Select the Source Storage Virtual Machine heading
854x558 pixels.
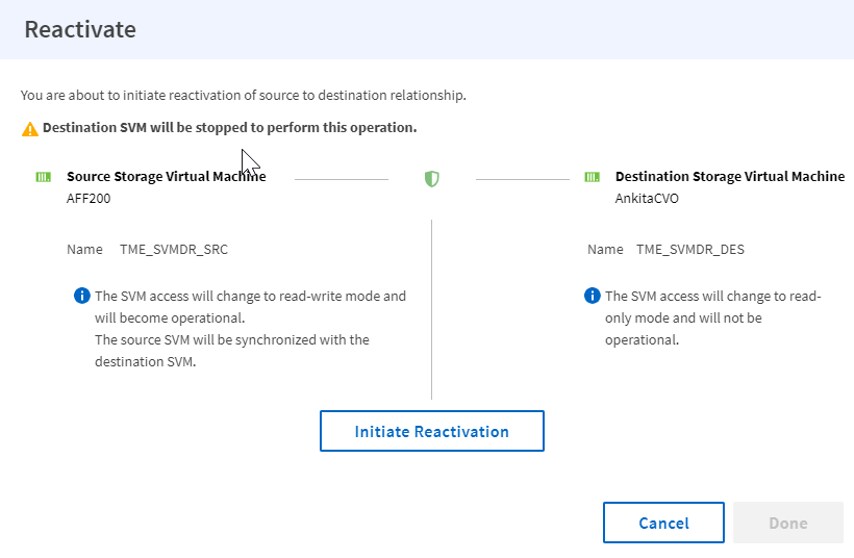point(166,176)
